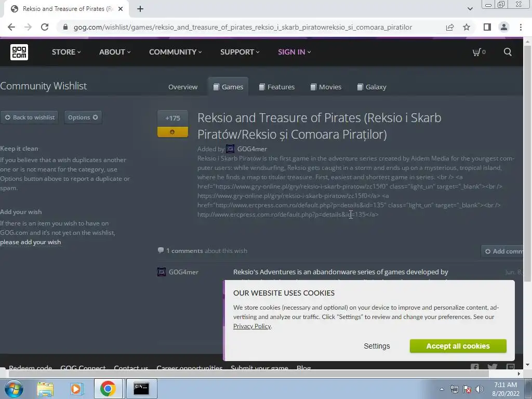Show hidden tray icons arrow

[x=442, y=389]
